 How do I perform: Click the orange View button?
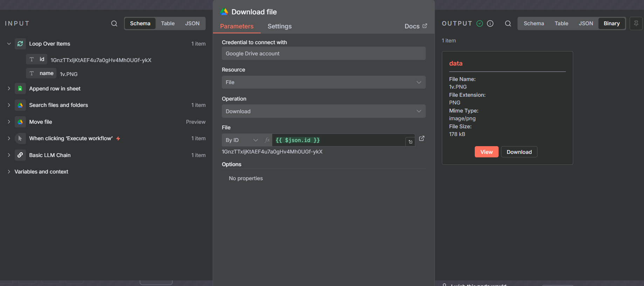[x=486, y=152]
